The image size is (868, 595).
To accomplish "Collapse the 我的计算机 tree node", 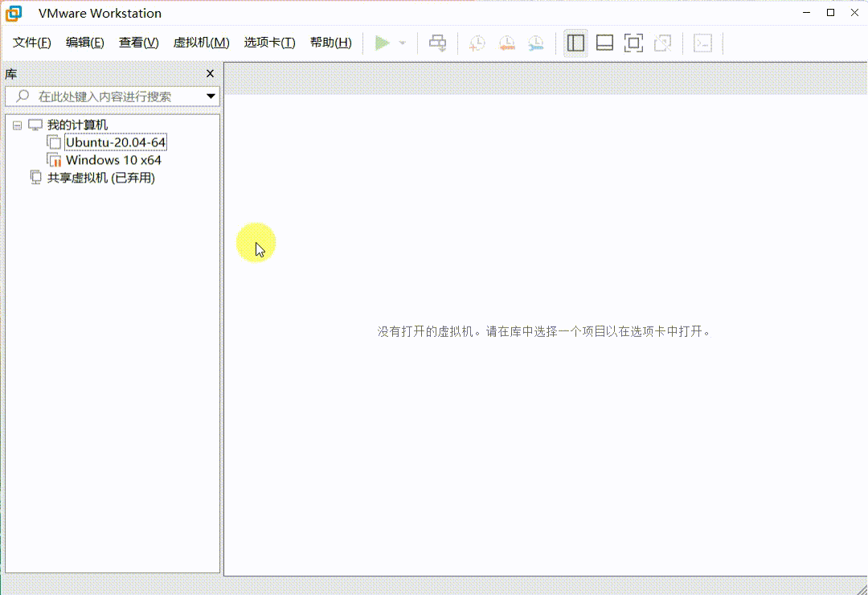I will click(x=16, y=125).
